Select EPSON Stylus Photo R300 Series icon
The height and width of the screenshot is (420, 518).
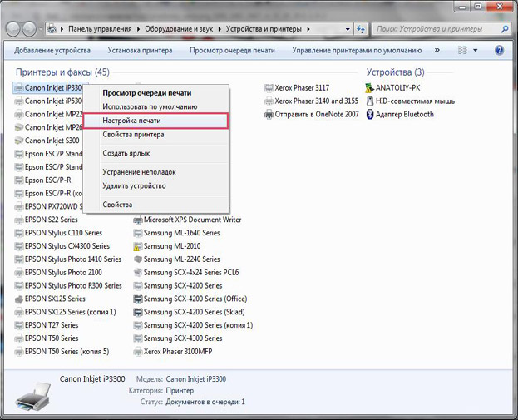19,286
